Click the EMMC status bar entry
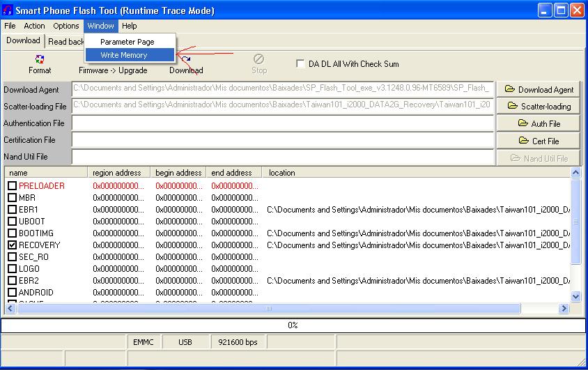 144,342
